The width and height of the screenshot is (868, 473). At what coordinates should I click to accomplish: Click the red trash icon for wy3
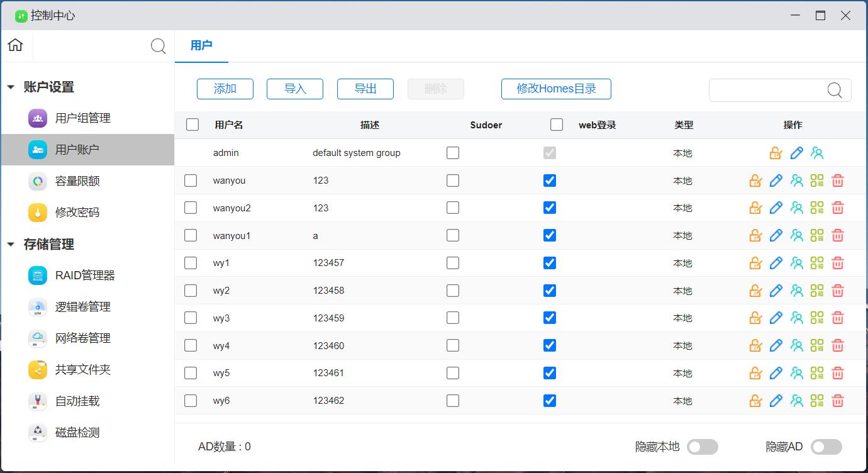[838, 318]
